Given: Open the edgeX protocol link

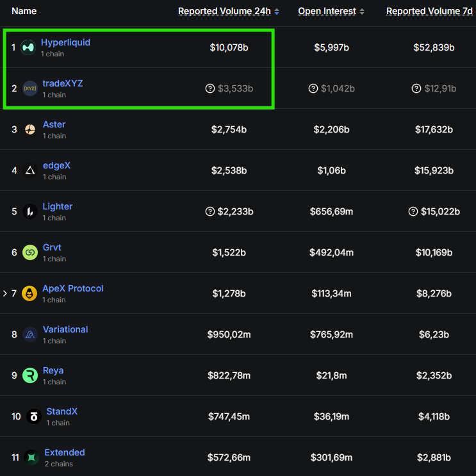Looking at the screenshot, I should [x=57, y=165].
